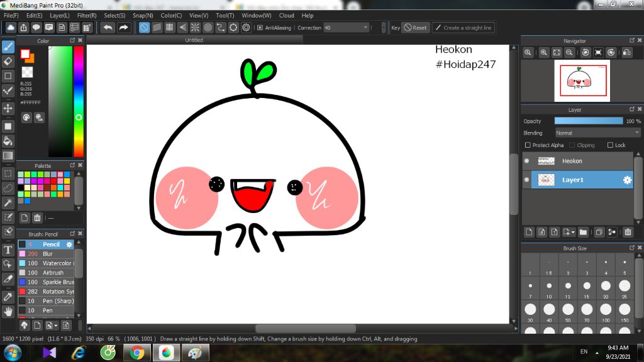Open the File menu

click(x=11, y=15)
